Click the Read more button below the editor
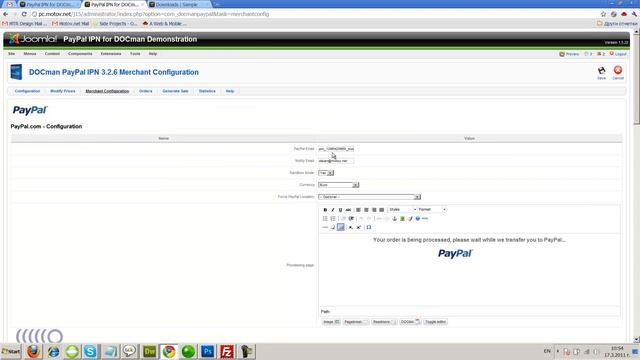This screenshot has height=360, width=640. (x=383, y=322)
